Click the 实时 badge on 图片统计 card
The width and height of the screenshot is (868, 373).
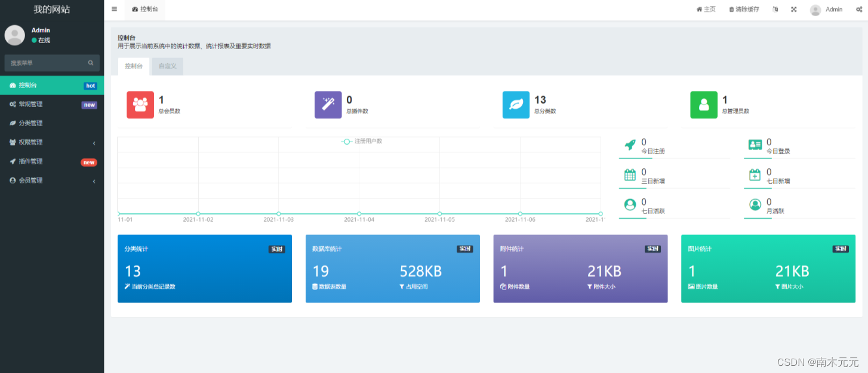841,249
